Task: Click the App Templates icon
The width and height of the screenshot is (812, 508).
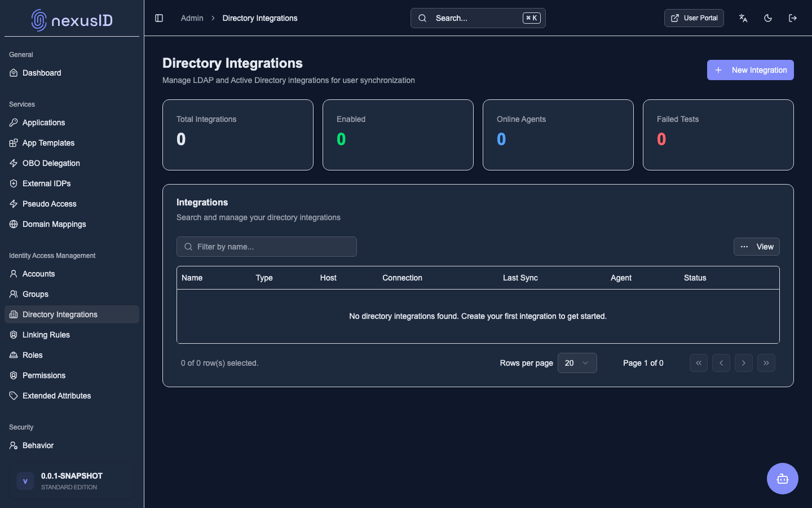Action: (x=14, y=143)
